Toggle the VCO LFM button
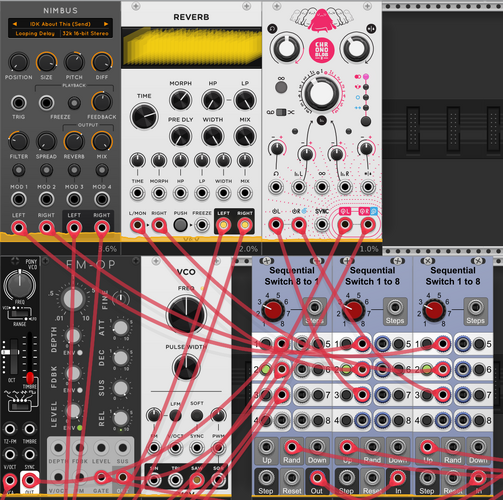Image resolution: width=503 pixels, height=500 pixels. click(175, 416)
